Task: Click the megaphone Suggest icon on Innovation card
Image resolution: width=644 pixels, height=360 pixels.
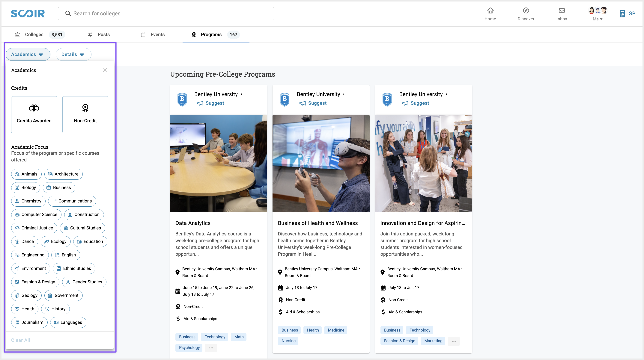Action: tap(405, 103)
